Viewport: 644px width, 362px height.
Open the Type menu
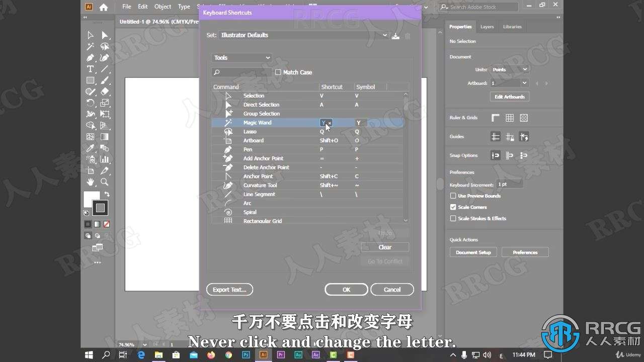coord(184,7)
